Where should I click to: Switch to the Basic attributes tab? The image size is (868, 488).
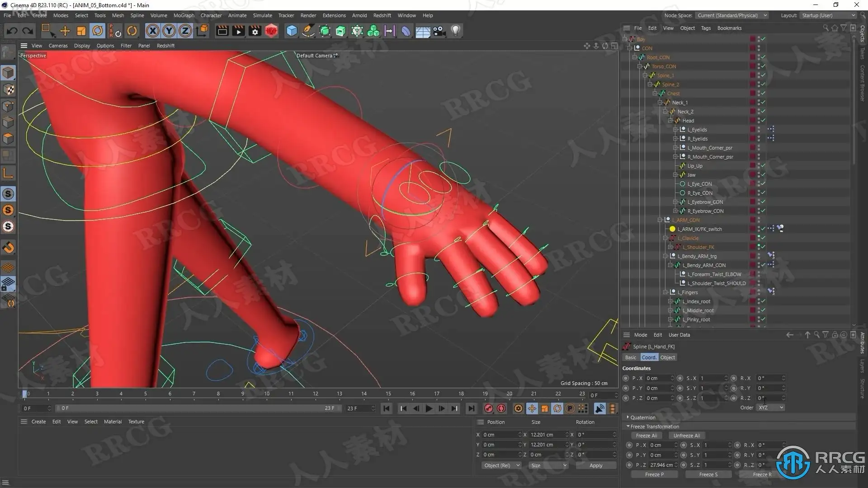(x=630, y=357)
